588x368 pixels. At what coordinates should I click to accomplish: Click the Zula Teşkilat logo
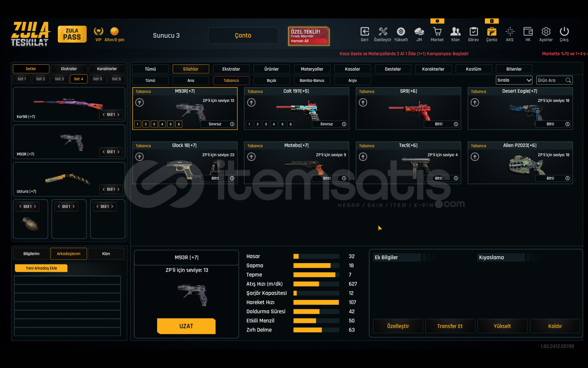coord(30,34)
